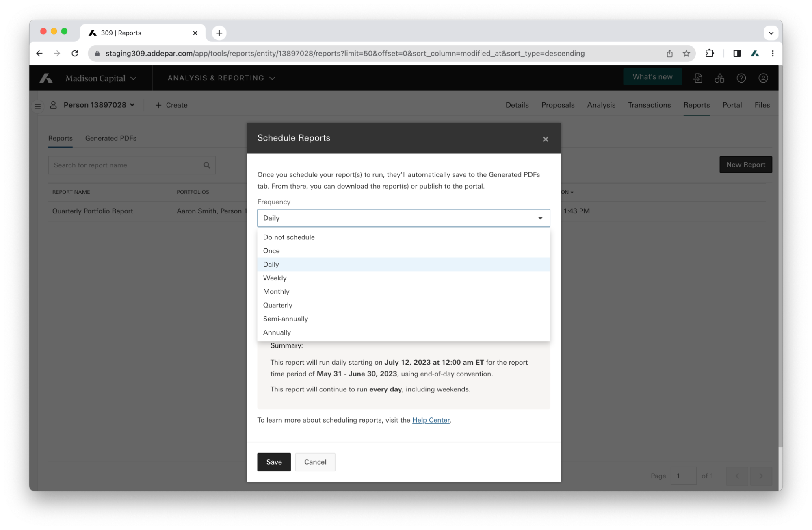Image resolution: width=812 pixels, height=530 pixels.
Task: Open the user profile icon
Action: [763, 78]
